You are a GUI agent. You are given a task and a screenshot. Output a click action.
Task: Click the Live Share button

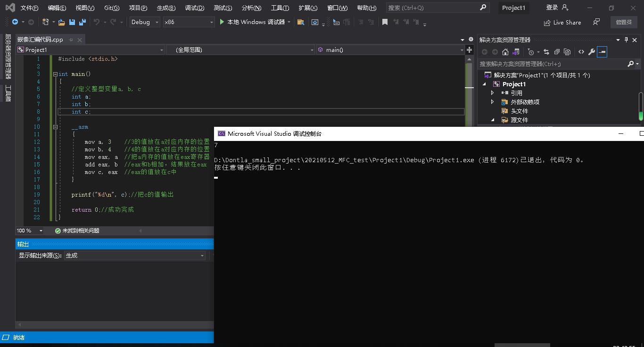(x=562, y=22)
